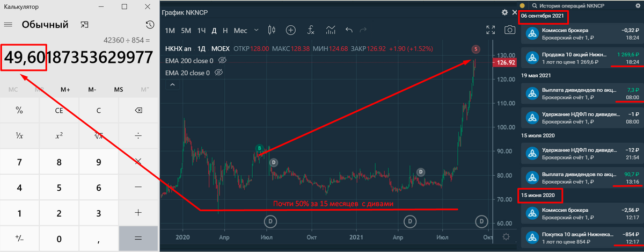Click the plus operator key
Image resolution: width=644 pixels, height=252 pixels.
tap(138, 213)
